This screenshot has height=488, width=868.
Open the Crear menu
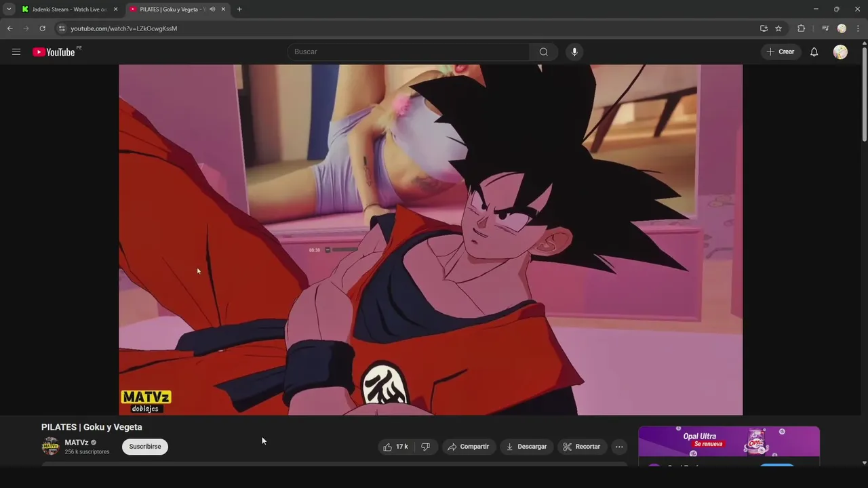coord(781,52)
